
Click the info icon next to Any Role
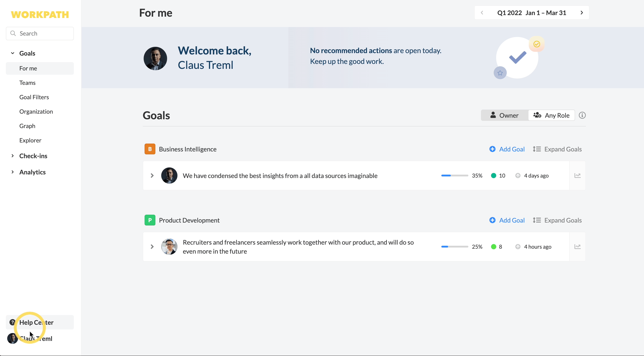[582, 115]
